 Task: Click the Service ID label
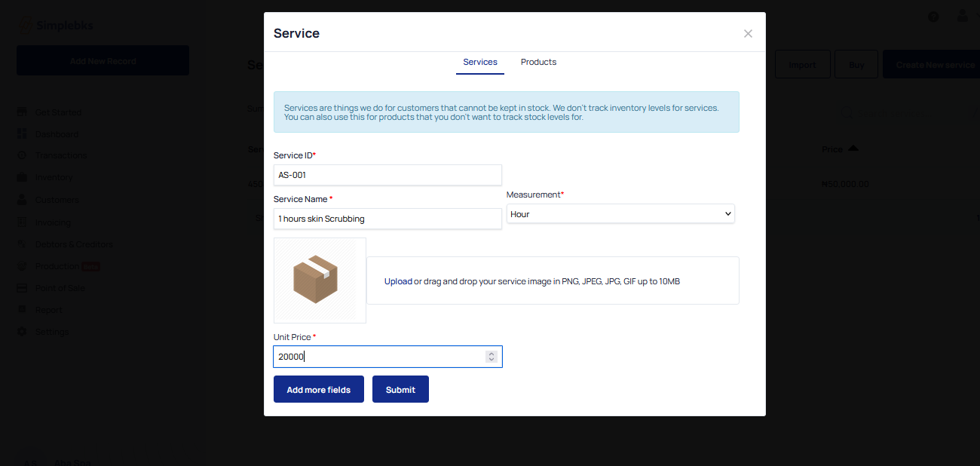295,155
